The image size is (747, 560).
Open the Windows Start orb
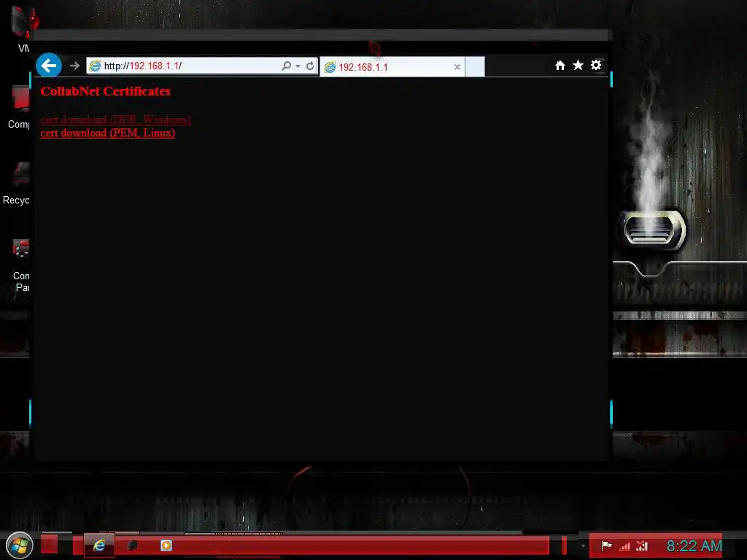click(x=19, y=545)
